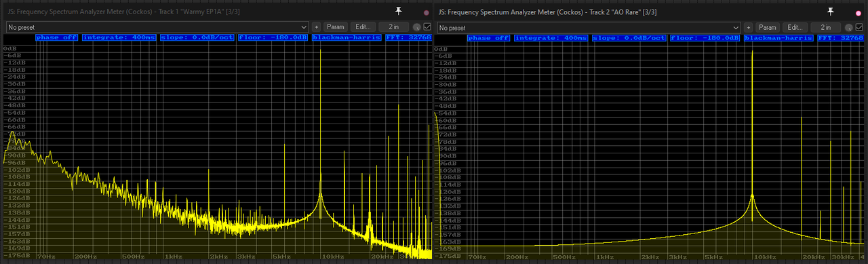This screenshot has height=264, width=868.
Task: Open the No preset dropdown on Track 1
Action: click(x=158, y=27)
